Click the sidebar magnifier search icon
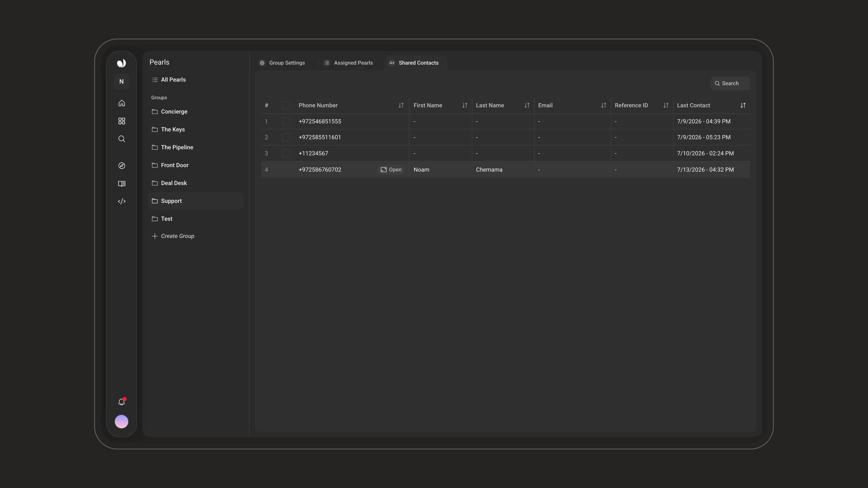Screen dimensions: 868x488 [122, 139]
